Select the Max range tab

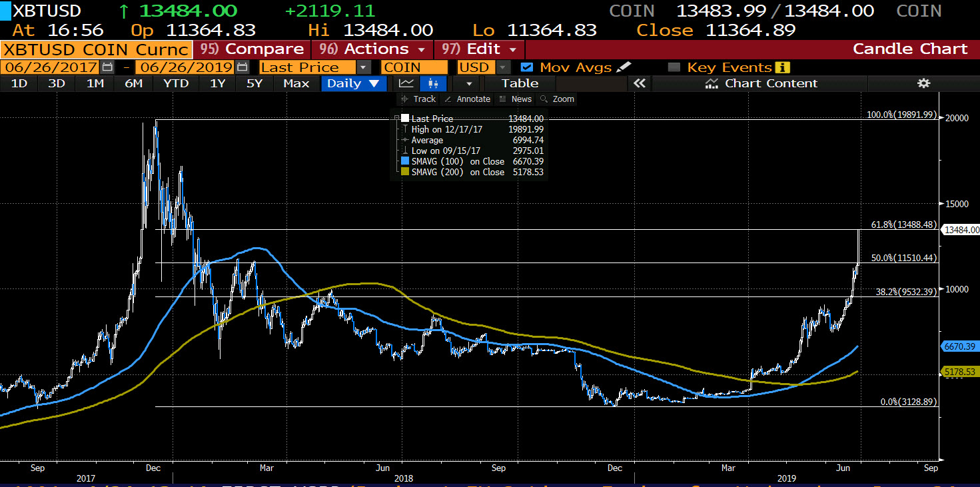(x=296, y=83)
